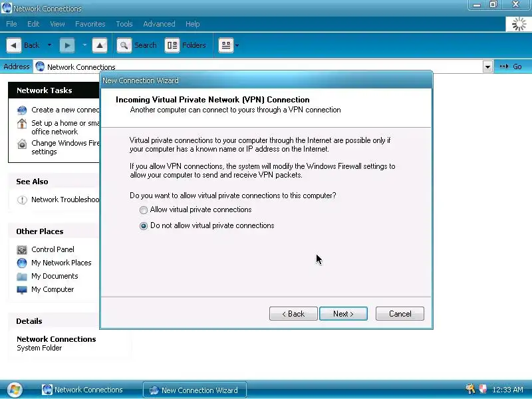
Task: Click the My Documents folder icon
Action: coord(22,277)
